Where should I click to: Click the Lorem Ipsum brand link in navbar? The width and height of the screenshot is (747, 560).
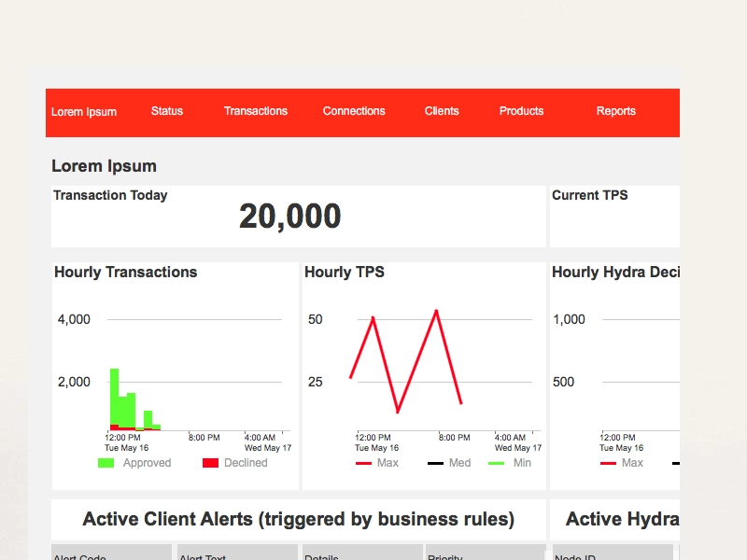pos(84,112)
